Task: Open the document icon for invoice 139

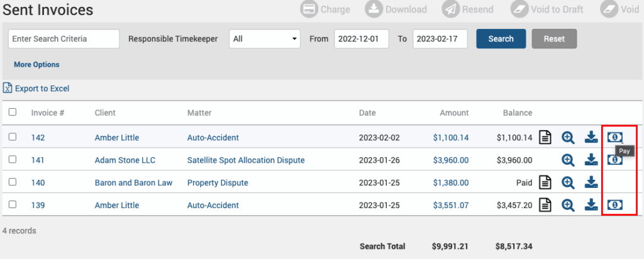Action: [545, 204]
